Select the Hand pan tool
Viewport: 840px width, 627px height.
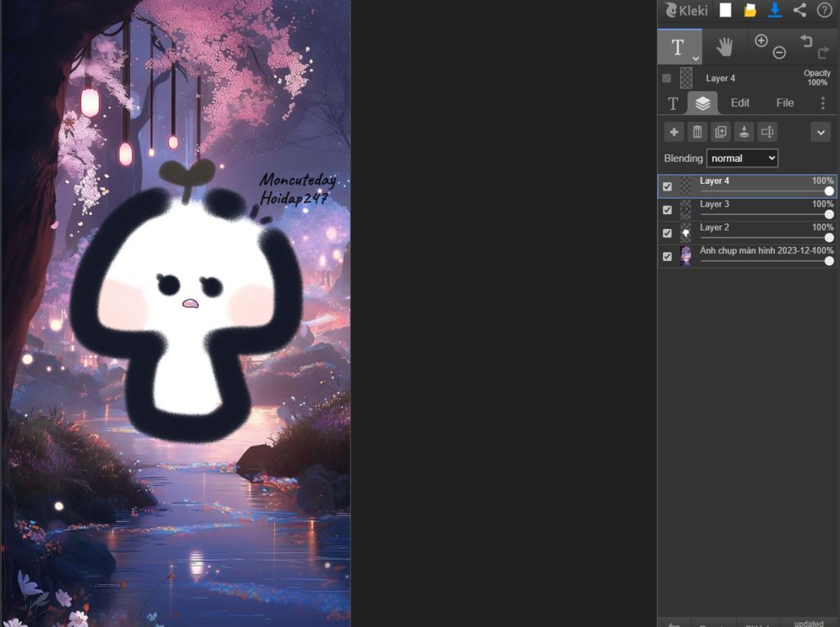click(724, 48)
